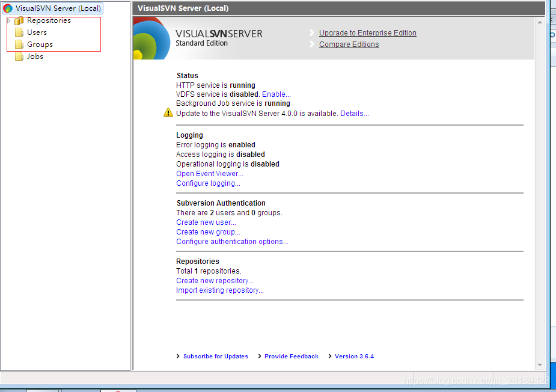The image size is (556, 392).
Task: Click the scrollbar up arrow
Action: click(x=540, y=22)
